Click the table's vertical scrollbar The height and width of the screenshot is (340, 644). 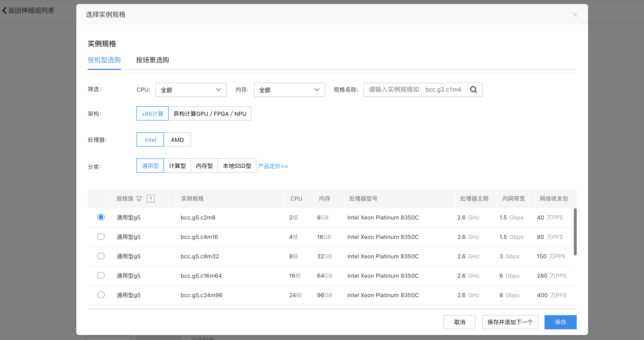pos(575,232)
